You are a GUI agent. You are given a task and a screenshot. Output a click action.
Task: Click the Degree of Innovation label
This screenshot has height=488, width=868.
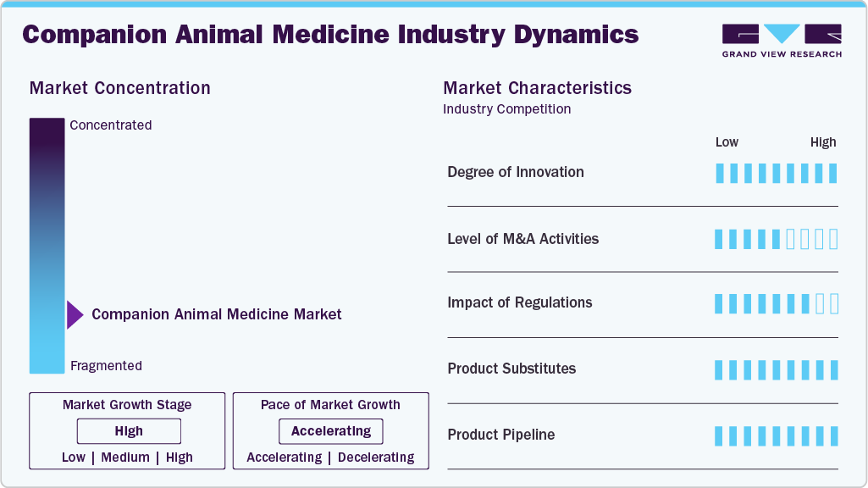(516, 172)
